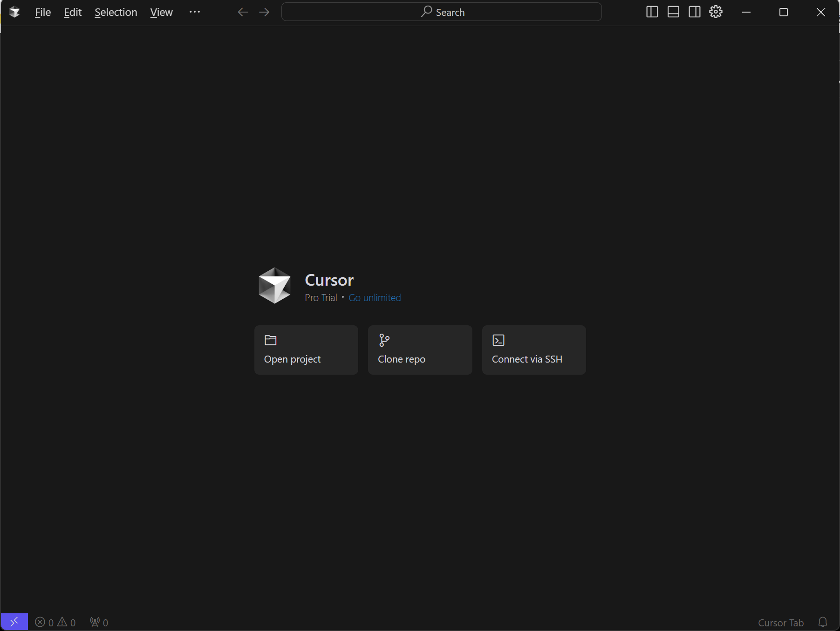The height and width of the screenshot is (631, 840).
Task: Open the forwarded ports status indicator
Action: click(x=99, y=622)
